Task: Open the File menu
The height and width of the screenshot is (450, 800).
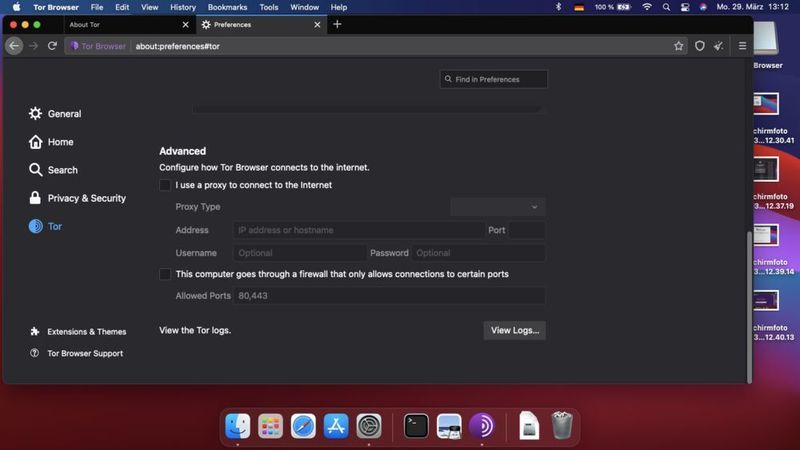Action: [97, 7]
